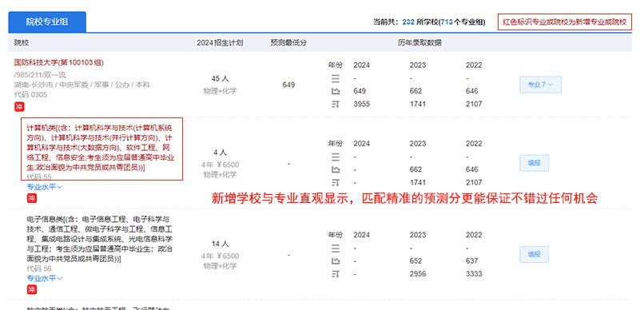Click the rank icon beside 2956
The width and height of the screenshot is (644, 310).
tap(336, 274)
